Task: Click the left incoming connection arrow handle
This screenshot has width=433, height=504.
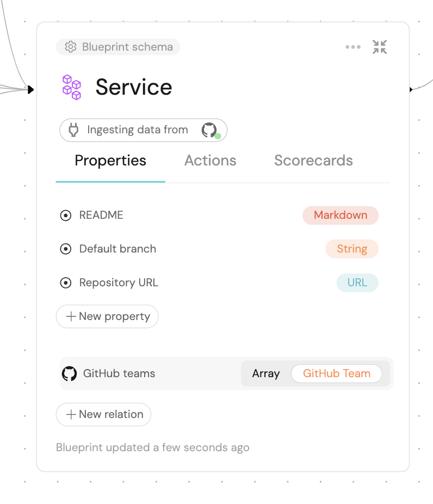Action: 30,89
